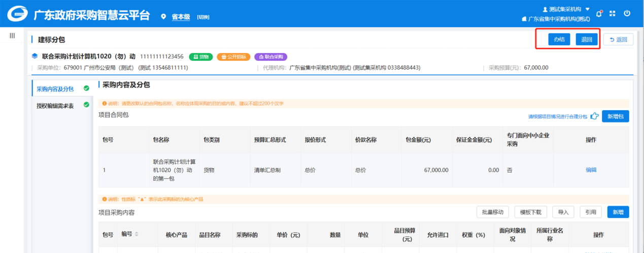
Task: Click the layers icon beside project title
Action: click(35, 56)
